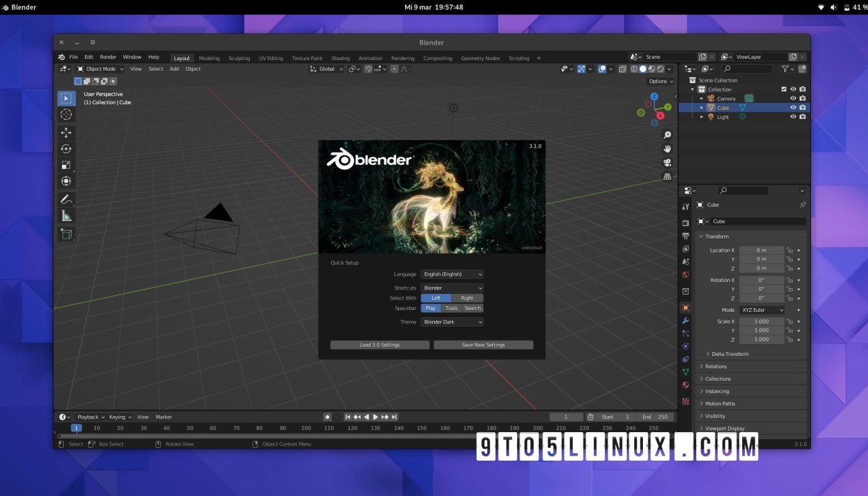Screen dimensions: 868x496
Task: Click the Save New Settings button
Action: 484,345
